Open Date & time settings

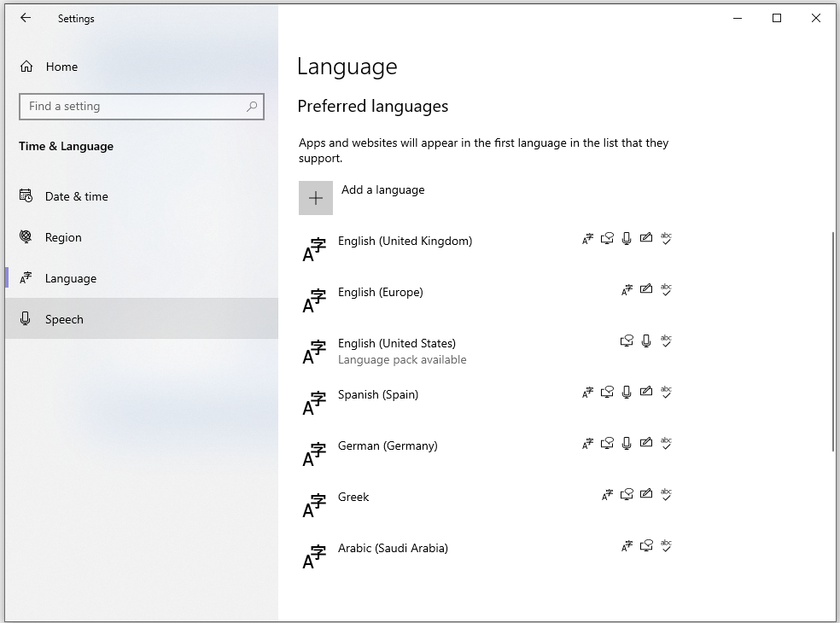(x=142, y=196)
